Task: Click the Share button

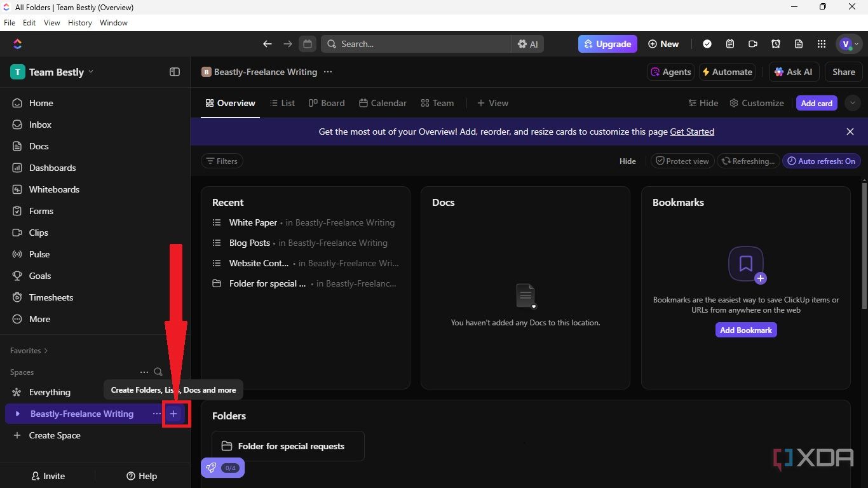Action: [x=844, y=72]
